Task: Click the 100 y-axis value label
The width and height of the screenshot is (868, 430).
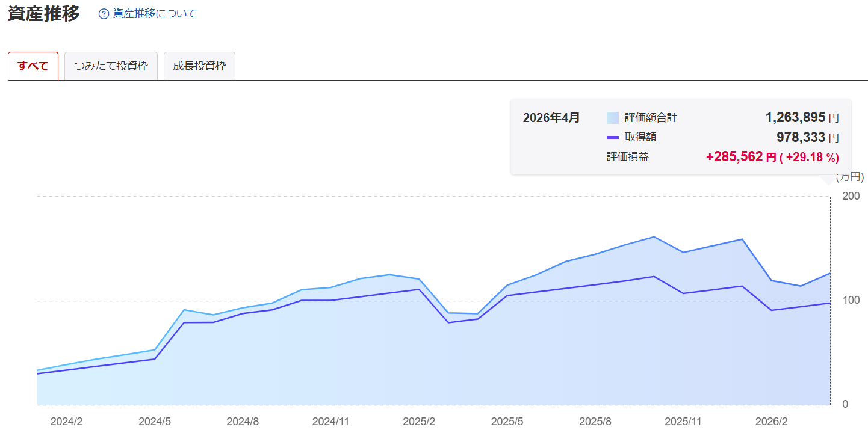Action: [x=851, y=300]
